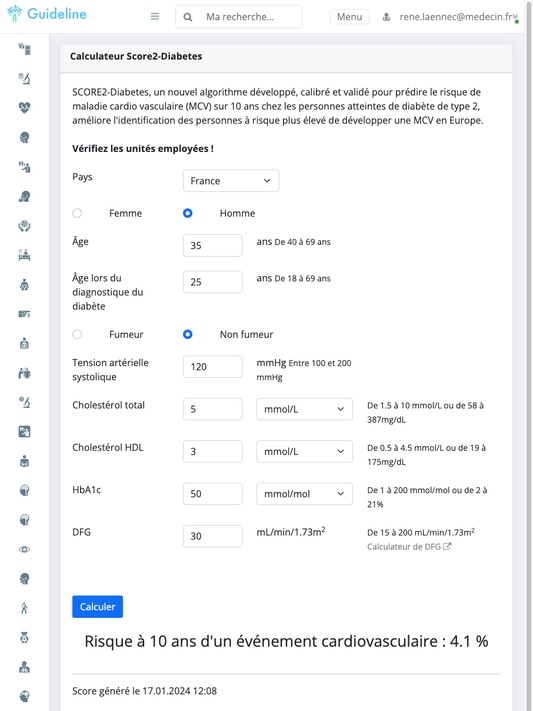Click the Guideline logo
Image resolution: width=533 pixels, height=711 pixels.
point(47,14)
